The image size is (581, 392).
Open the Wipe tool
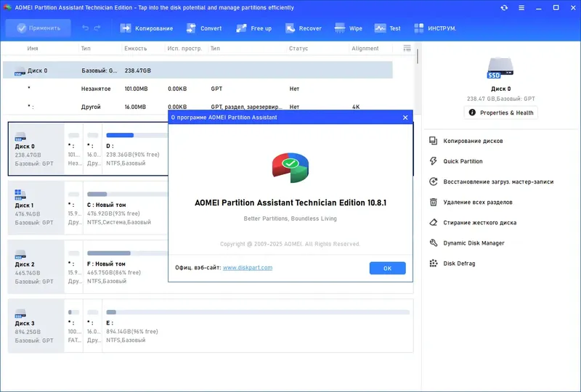pyautogui.click(x=349, y=28)
